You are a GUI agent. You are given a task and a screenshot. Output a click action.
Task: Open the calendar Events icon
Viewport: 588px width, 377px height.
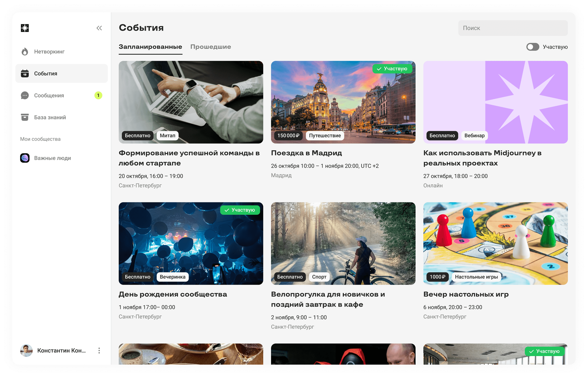tap(25, 73)
